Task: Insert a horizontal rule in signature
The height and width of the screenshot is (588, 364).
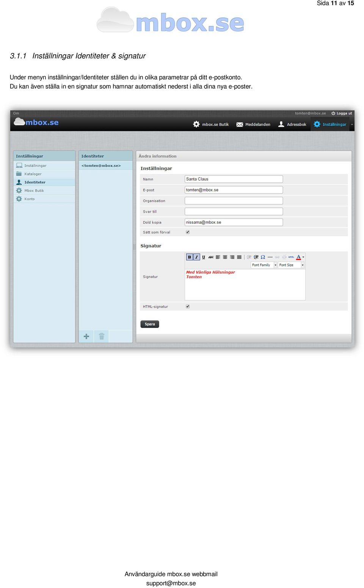Action: pyautogui.click(x=270, y=257)
